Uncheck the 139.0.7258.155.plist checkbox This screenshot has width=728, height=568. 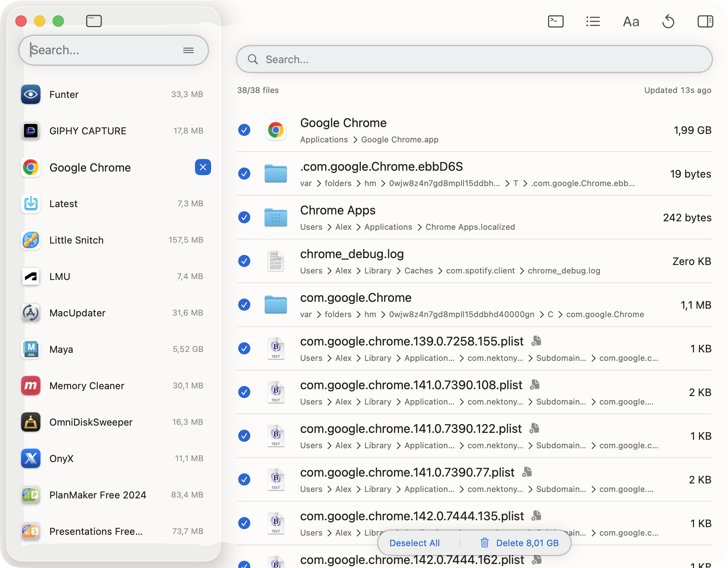pos(244,348)
